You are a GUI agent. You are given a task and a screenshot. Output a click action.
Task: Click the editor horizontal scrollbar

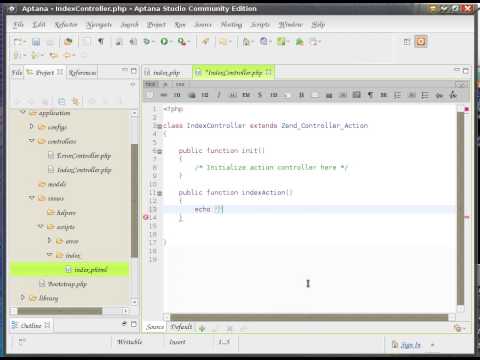pos(309,317)
